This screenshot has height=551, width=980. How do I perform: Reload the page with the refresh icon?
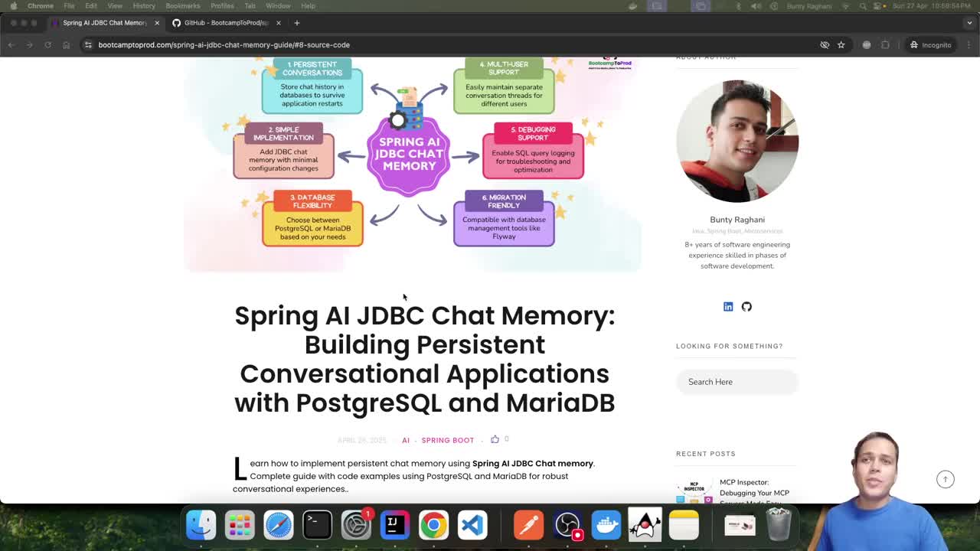click(x=47, y=45)
